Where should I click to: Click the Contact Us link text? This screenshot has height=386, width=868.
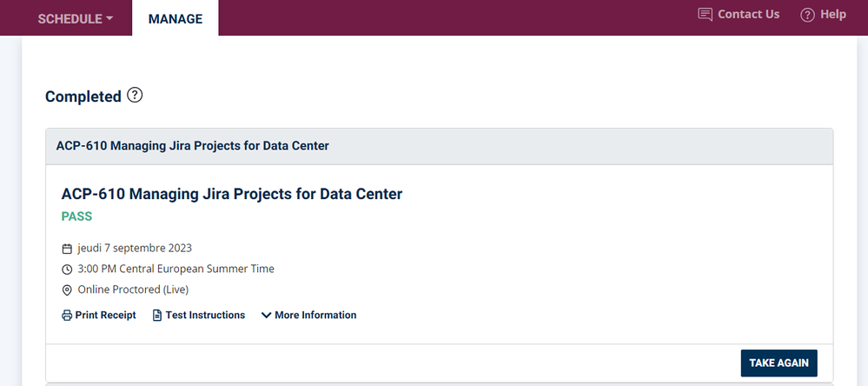click(748, 14)
